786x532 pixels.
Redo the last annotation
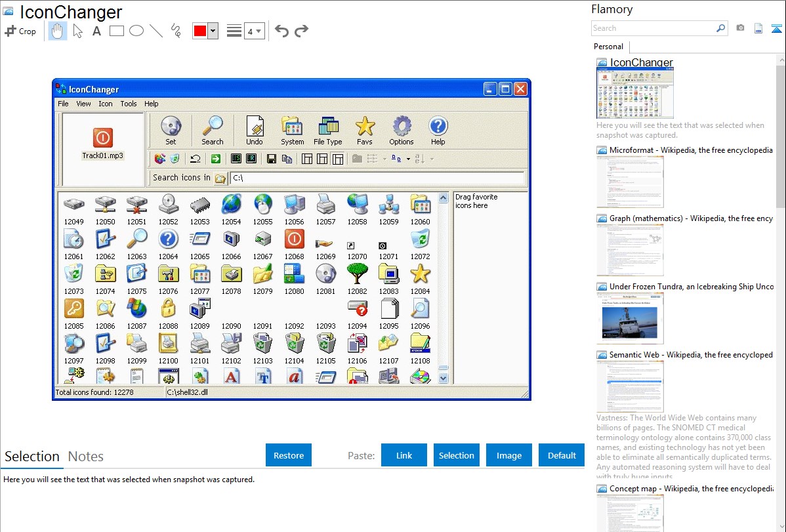301,31
